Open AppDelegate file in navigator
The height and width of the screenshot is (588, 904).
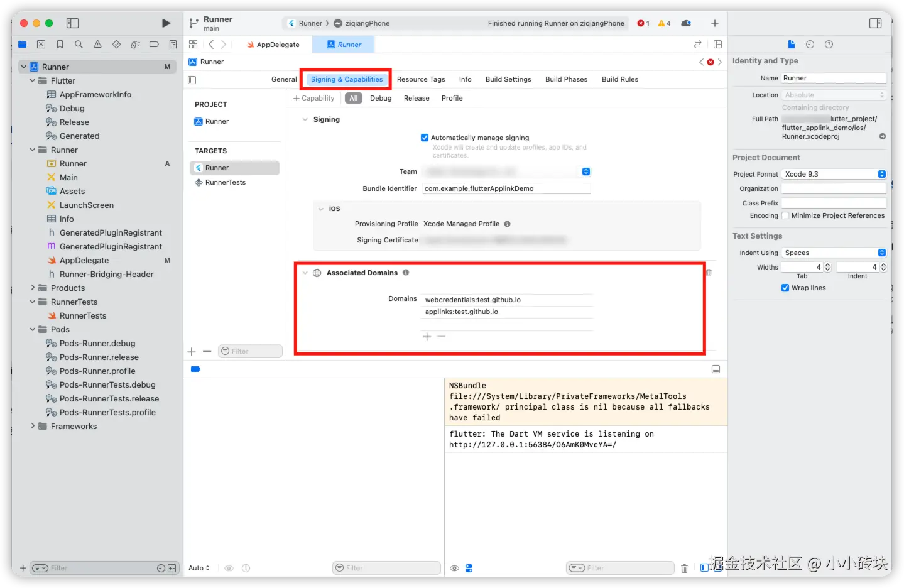pyautogui.click(x=84, y=260)
